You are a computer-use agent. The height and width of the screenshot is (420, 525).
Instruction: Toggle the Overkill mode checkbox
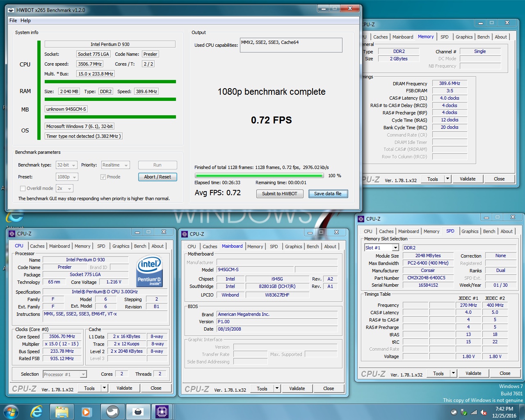pos(23,188)
